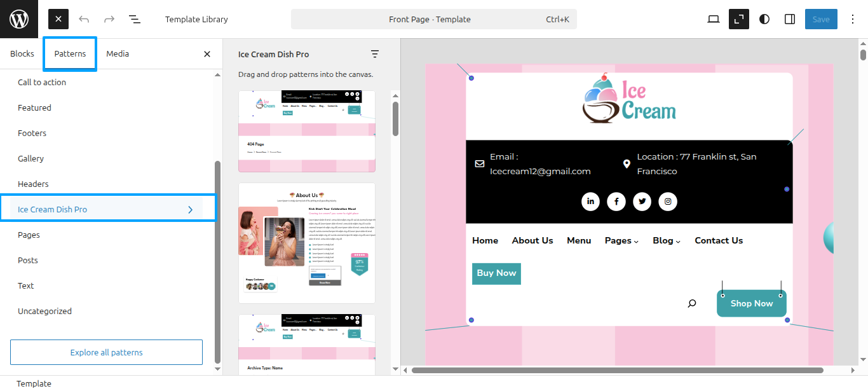Click the About Us navigation link
868x391 pixels.
click(532, 240)
